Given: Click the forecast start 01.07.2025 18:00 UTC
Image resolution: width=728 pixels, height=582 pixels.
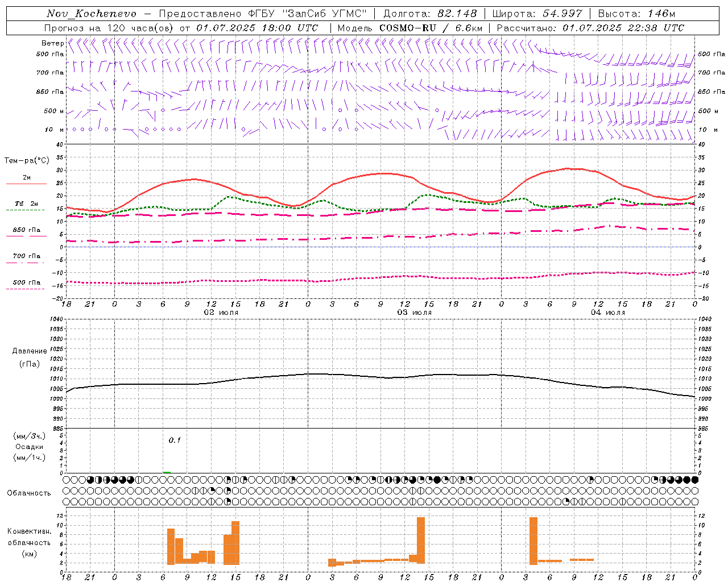Looking at the screenshot, I should click(257, 28).
